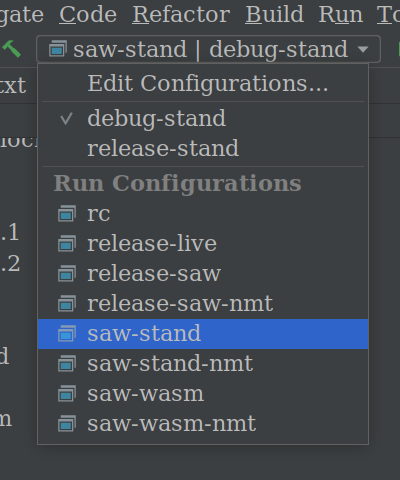The width and height of the screenshot is (400, 480).
Task: Click the release-live configuration icon
Action: point(67,243)
